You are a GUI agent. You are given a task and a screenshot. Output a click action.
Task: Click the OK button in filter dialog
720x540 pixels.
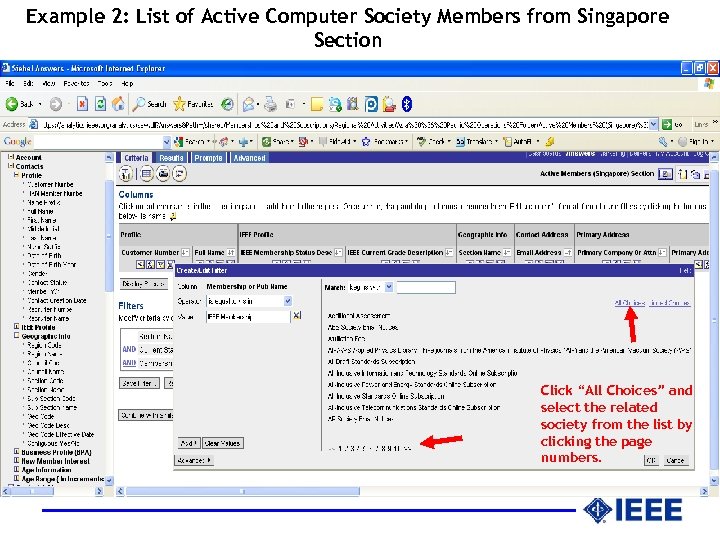pyautogui.click(x=651, y=460)
